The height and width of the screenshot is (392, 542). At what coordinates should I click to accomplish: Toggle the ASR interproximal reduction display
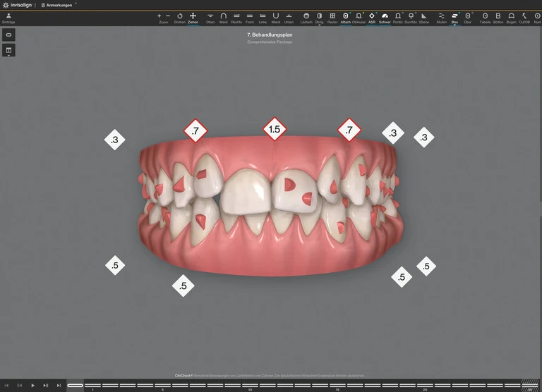tap(372, 16)
